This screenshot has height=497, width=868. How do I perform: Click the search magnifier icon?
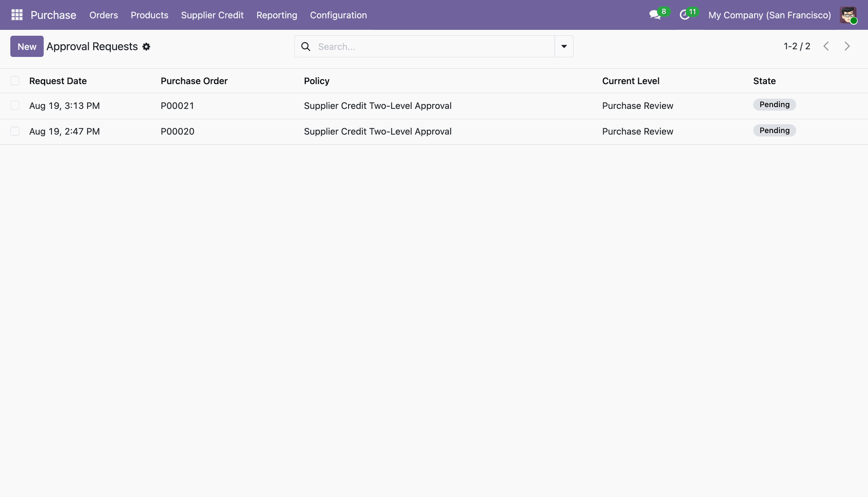point(306,47)
